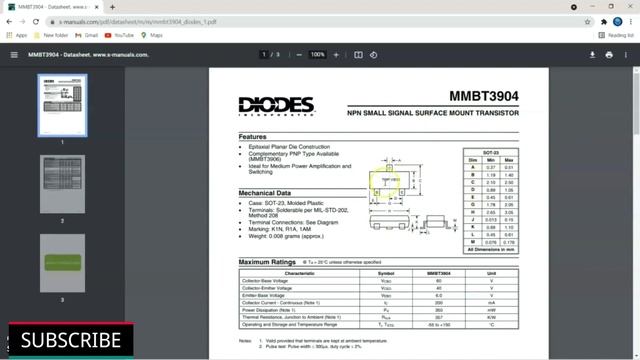Click the Collector-Base Voltage row
Screen dimensions: 640x360
(x=379, y=281)
